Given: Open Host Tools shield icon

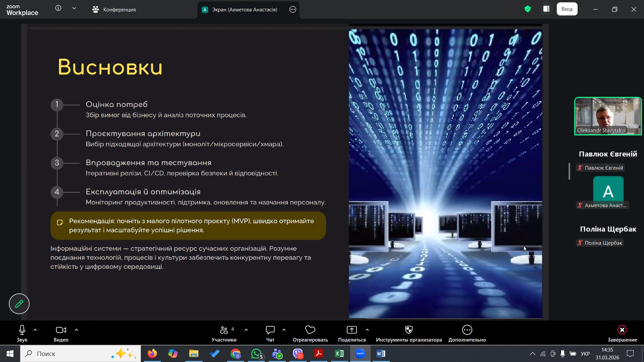Looking at the screenshot, I should 409,330.
